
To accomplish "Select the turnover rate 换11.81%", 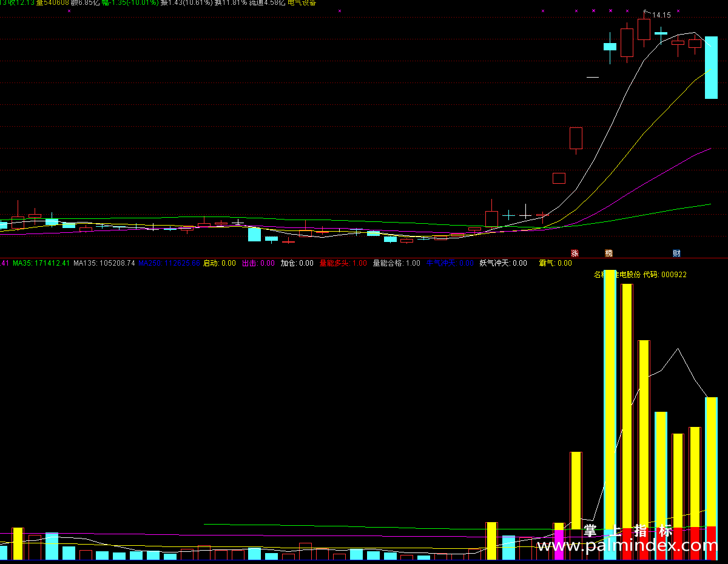I will point(231,3).
